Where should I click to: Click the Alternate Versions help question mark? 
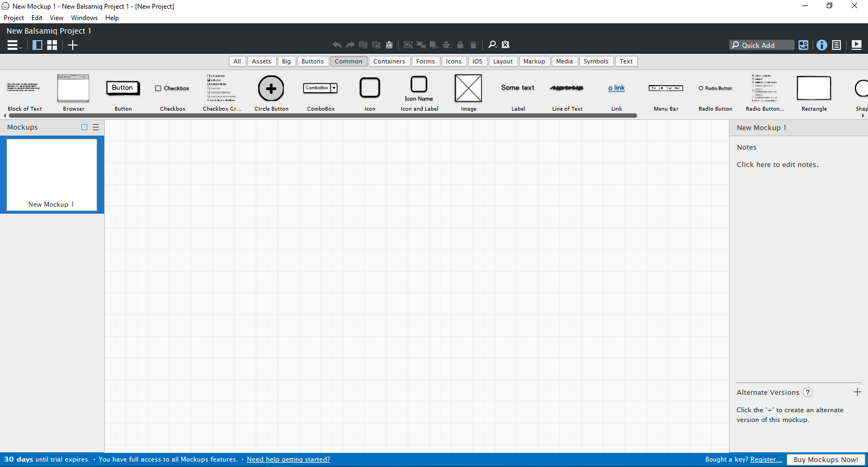click(808, 392)
